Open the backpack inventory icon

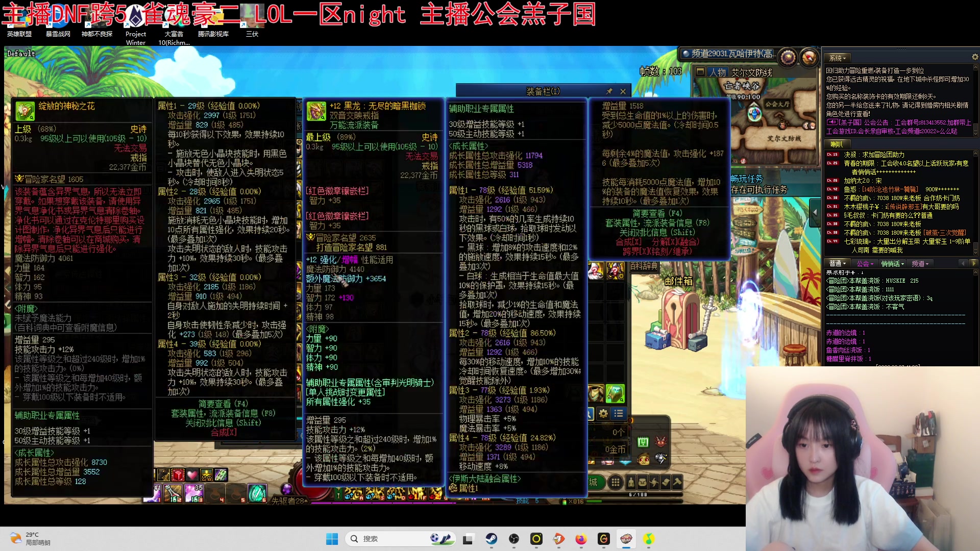coord(643,482)
